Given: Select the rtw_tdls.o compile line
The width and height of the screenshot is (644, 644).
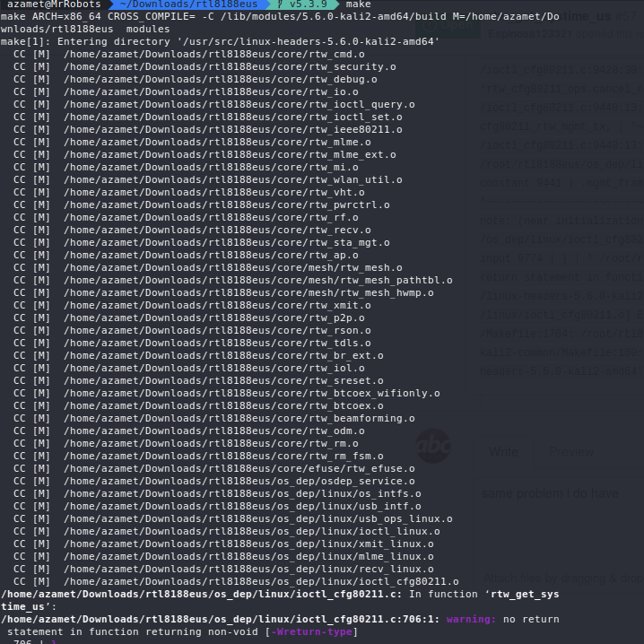Looking at the screenshot, I should coord(192,344).
